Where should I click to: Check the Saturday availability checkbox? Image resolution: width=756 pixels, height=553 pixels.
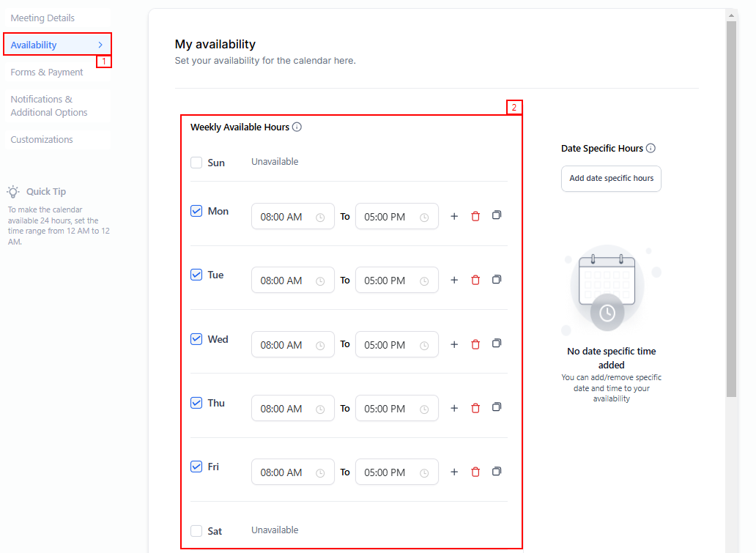[196, 531]
